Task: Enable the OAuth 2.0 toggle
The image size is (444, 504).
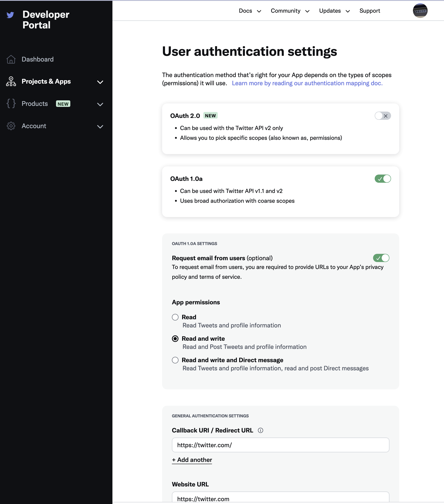Action: [x=383, y=116]
